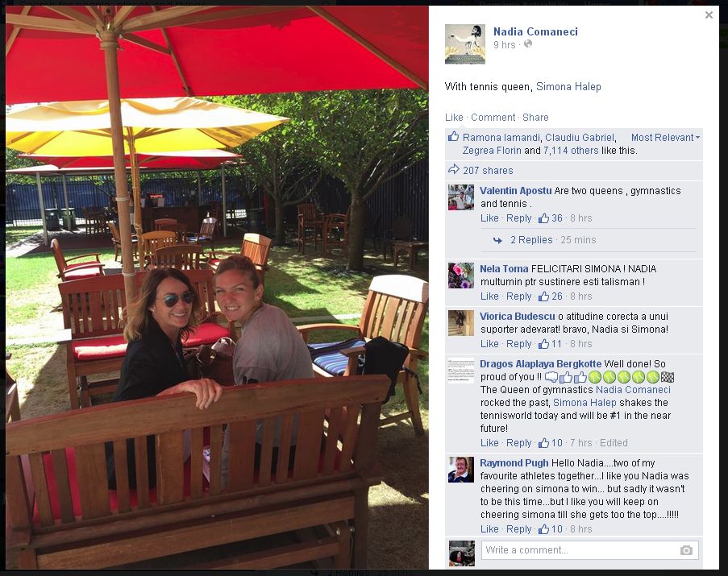The width and height of the screenshot is (728, 576).
Task: Click the share arrow icon by 207 shares
Action: 453,170
